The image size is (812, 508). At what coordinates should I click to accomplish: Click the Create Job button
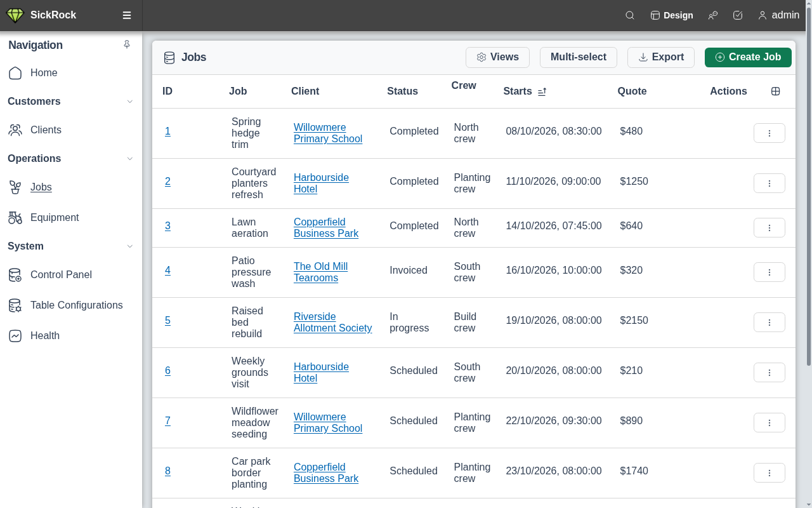tap(748, 57)
